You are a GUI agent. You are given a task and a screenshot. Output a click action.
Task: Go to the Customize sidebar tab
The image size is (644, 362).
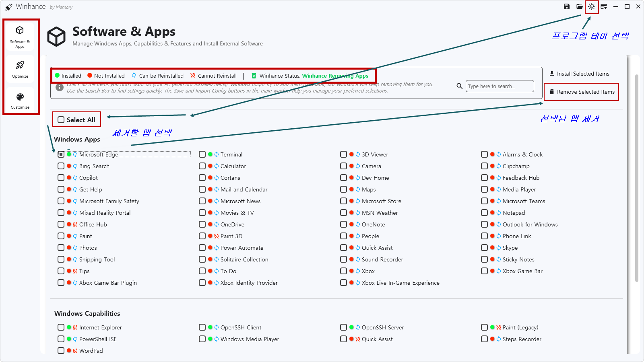20,101
